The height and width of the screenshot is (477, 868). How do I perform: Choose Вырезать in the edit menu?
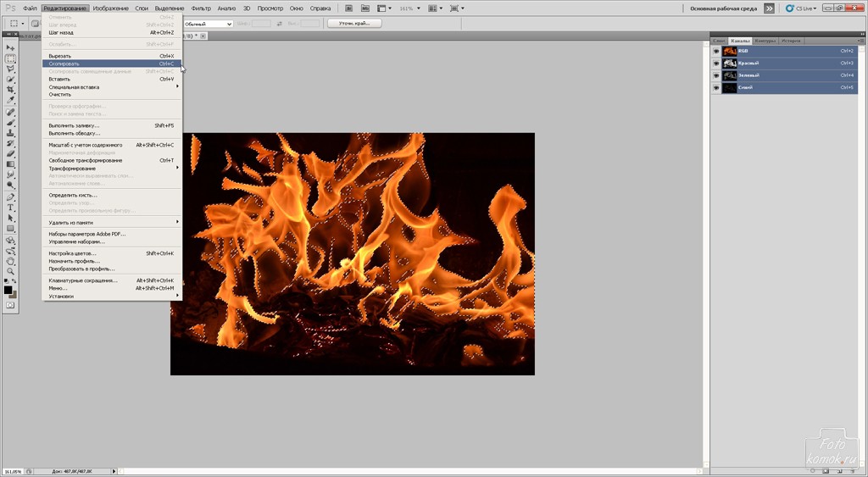[x=112, y=56]
